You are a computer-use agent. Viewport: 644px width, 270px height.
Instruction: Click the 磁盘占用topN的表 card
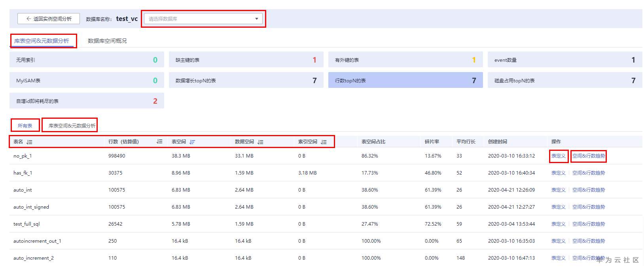tap(564, 80)
